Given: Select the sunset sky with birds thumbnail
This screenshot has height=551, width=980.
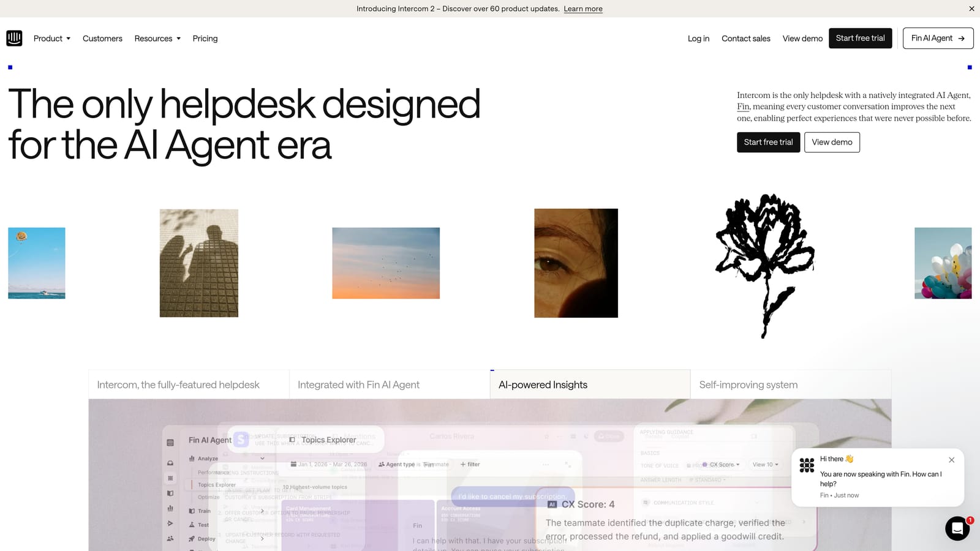Looking at the screenshot, I should click(x=386, y=263).
